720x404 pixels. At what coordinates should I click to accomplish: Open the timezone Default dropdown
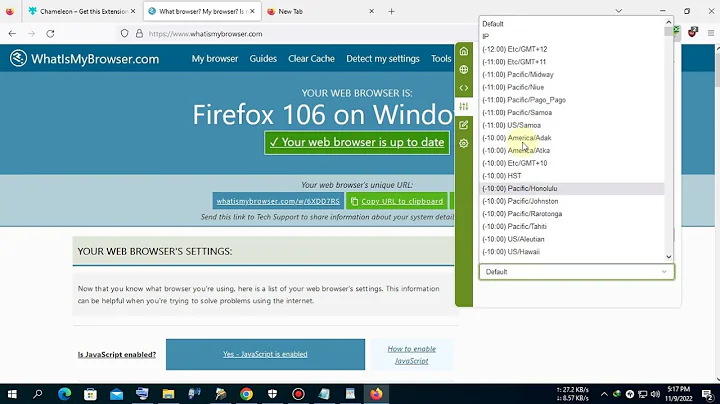click(576, 272)
